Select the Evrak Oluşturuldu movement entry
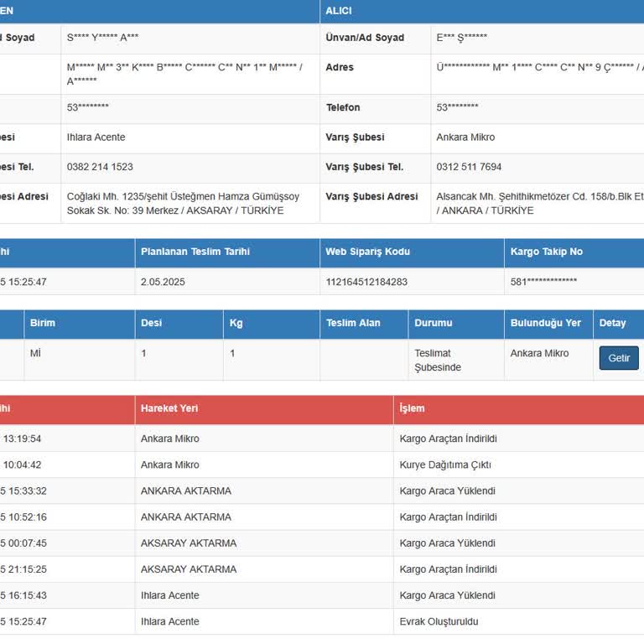Viewport: 644px width, 644px height. coord(439,621)
